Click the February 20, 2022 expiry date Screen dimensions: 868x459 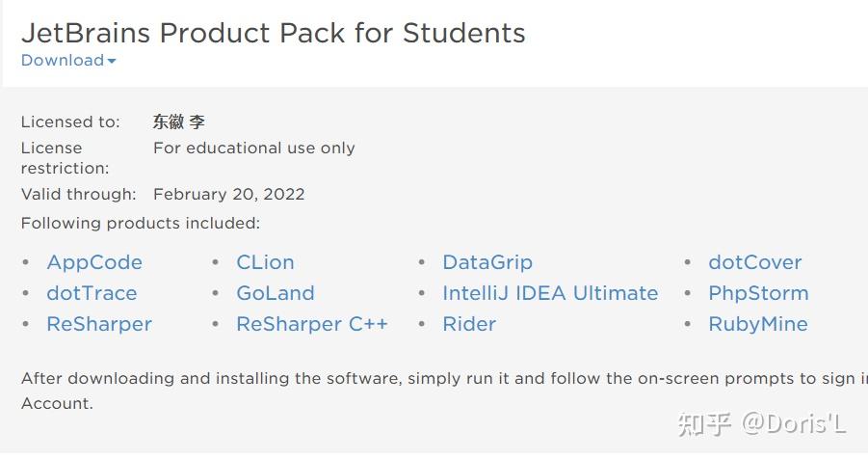[229, 194]
